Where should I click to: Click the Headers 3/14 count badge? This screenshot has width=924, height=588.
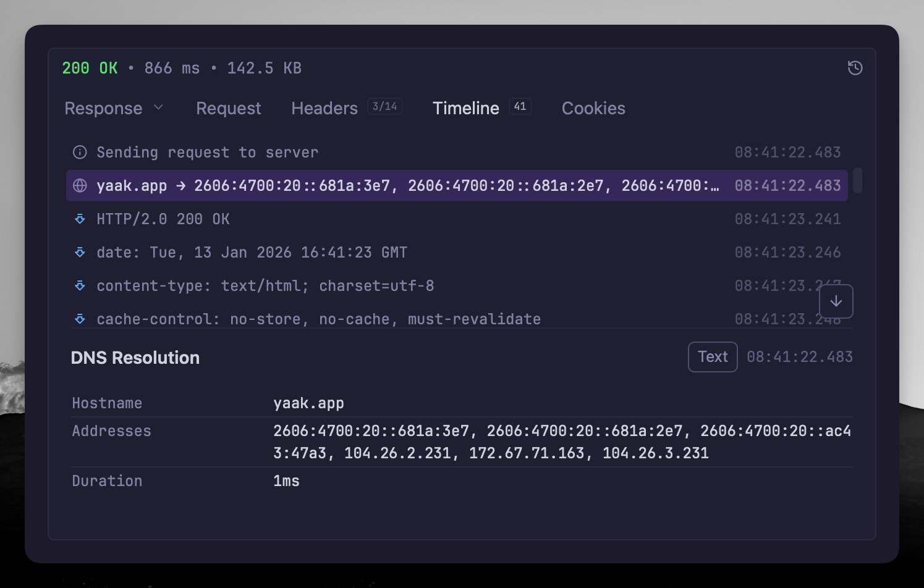pyautogui.click(x=384, y=106)
